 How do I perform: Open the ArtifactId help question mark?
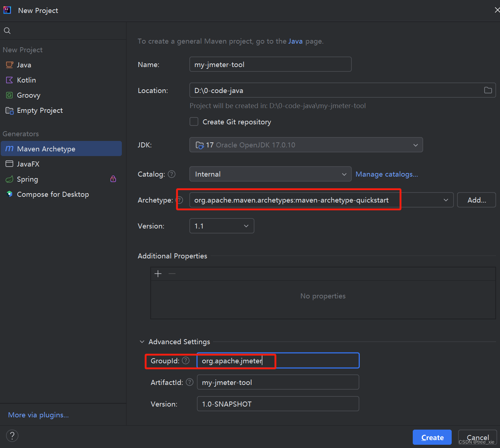tap(190, 382)
